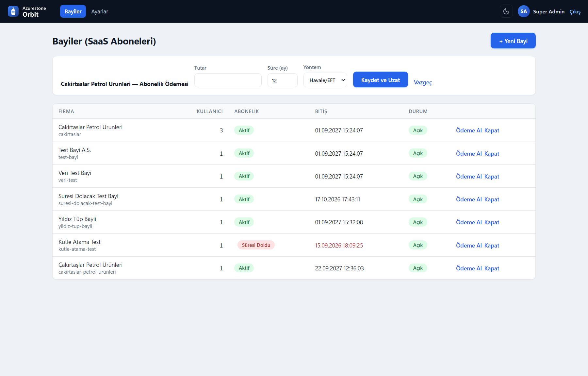This screenshot has width=588, height=376.
Task: Click Kapat for Çakırtaşlar Petrol Ürünleri
Action: pyautogui.click(x=492, y=268)
